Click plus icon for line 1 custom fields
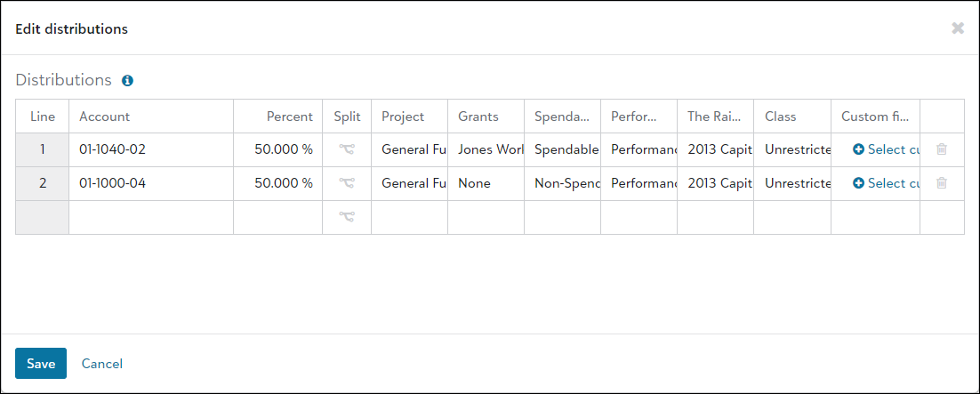 click(858, 149)
